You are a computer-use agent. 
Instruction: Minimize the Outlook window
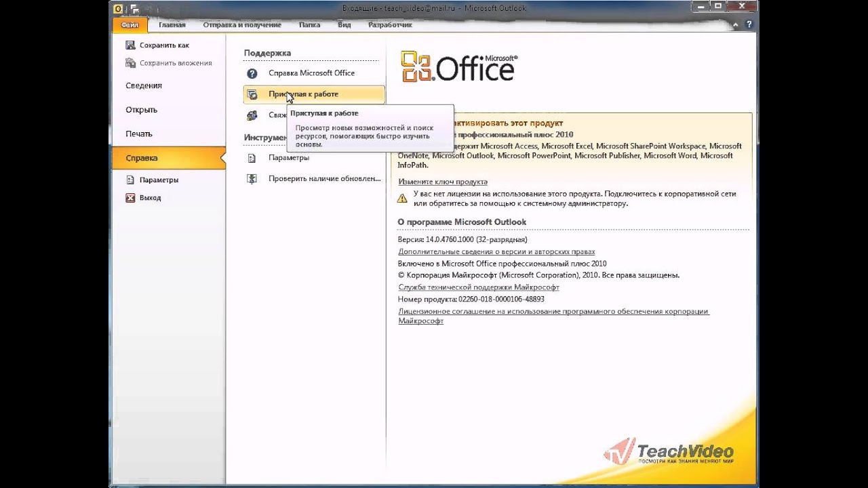click(x=702, y=7)
